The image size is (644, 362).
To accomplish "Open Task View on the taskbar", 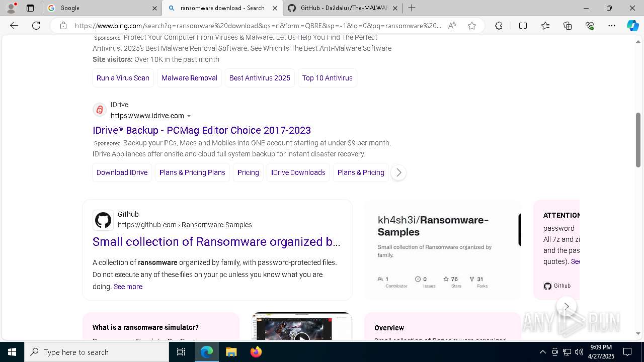I will coord(181,352).
